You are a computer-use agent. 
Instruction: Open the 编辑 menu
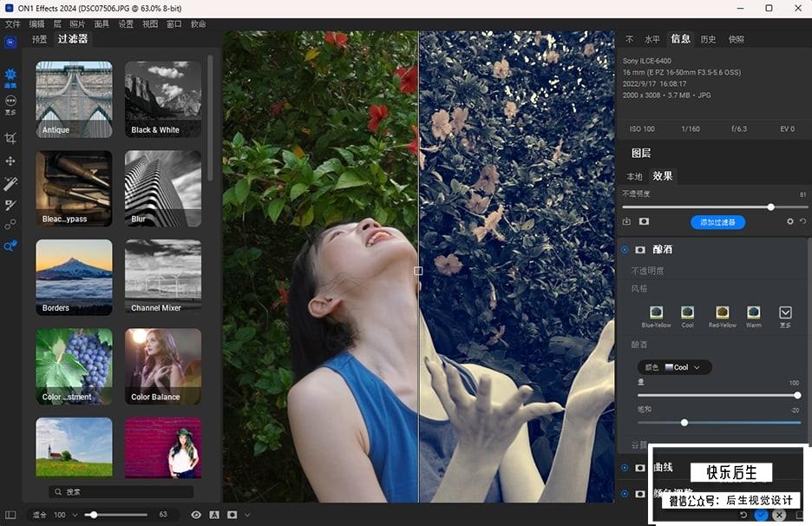36,23
